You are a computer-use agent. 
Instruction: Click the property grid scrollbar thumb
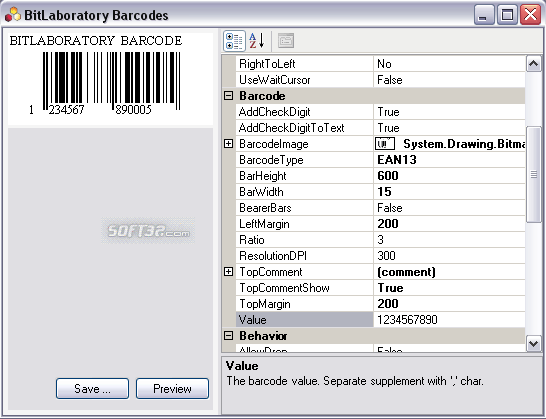click(533, 174)
